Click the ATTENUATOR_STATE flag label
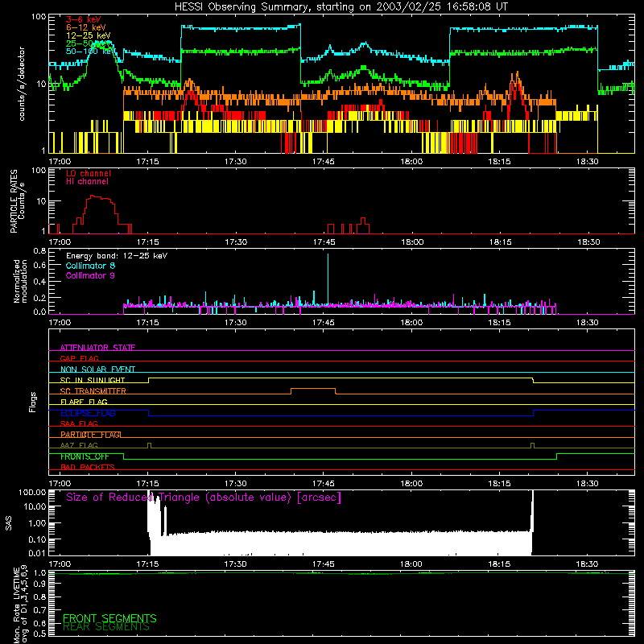Image resolution: width=644 pixels, height=644 pixels. click(x=97, y=348)
